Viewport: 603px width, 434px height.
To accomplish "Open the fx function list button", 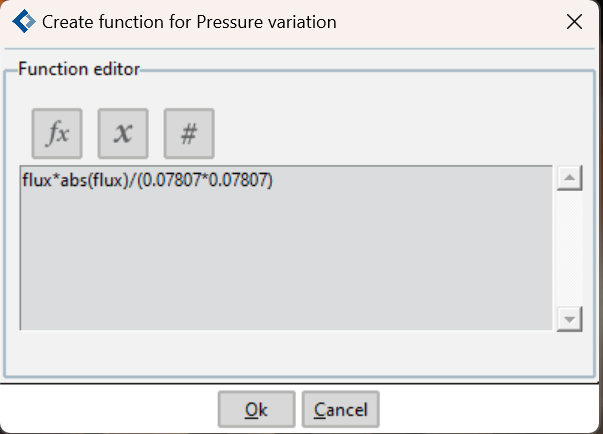I will tap(57, 133).
